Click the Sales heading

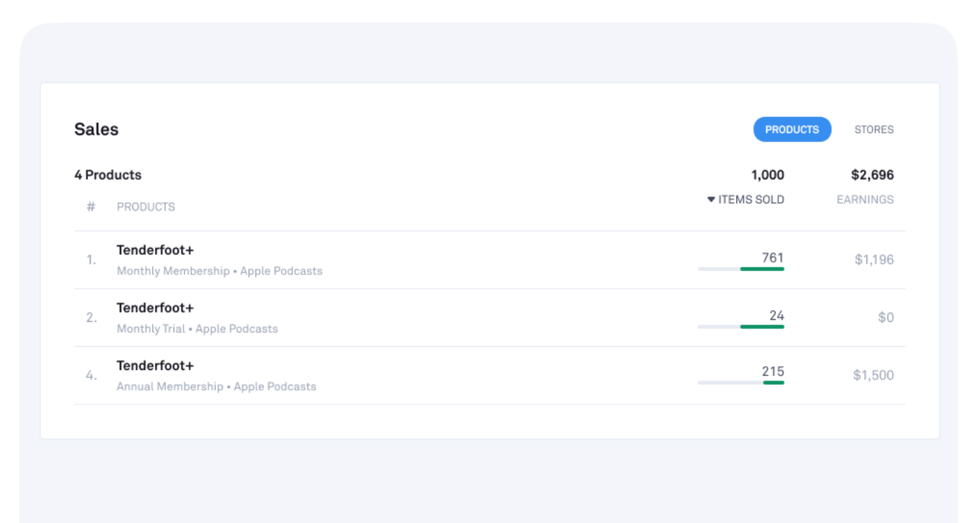pos(96,129)
